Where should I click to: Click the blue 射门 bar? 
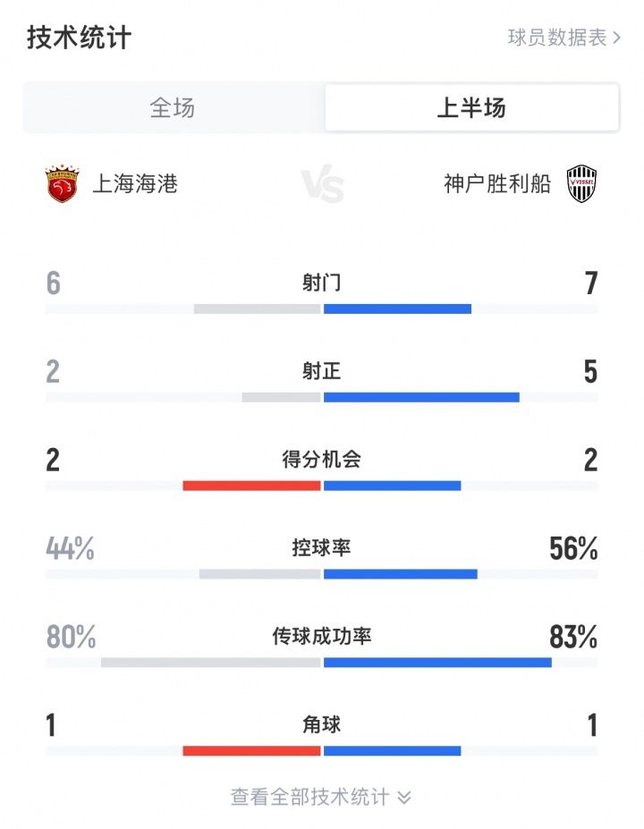[397, 309]
